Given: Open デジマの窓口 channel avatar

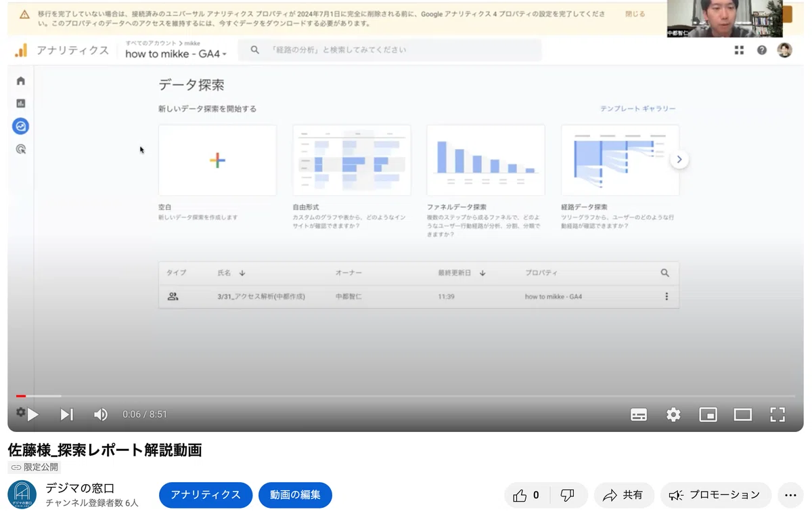Looking at the screenshot, I should coord(22,495).
